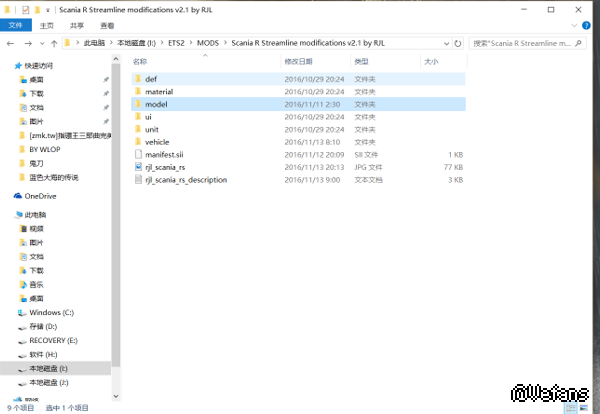The width and height of the screenshot is (600, 414).
Task: Open the def folder icon
Action: (x=138, y=79)
